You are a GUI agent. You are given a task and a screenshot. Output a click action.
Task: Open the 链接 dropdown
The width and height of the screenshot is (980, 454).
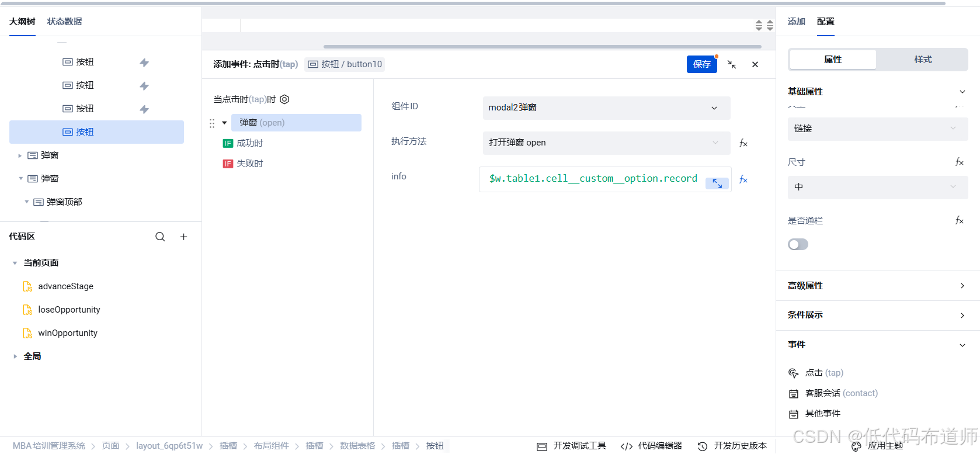pos(877,129)
